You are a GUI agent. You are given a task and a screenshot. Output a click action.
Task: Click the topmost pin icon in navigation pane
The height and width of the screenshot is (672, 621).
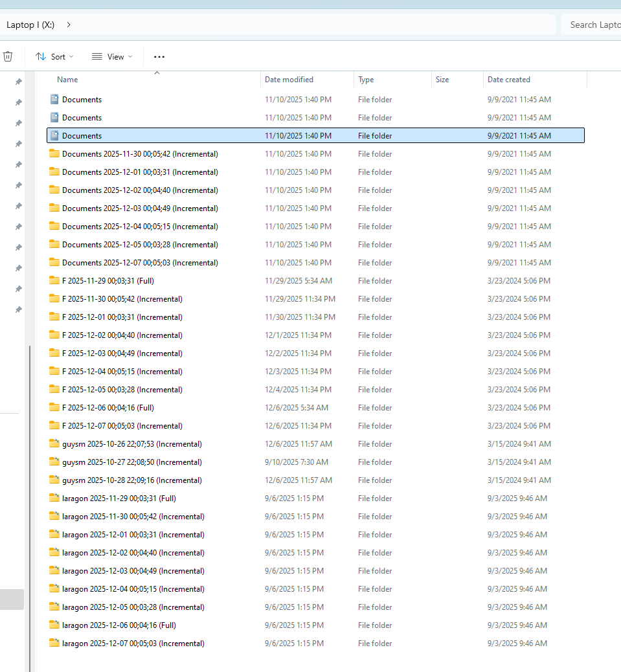point(18,82)
